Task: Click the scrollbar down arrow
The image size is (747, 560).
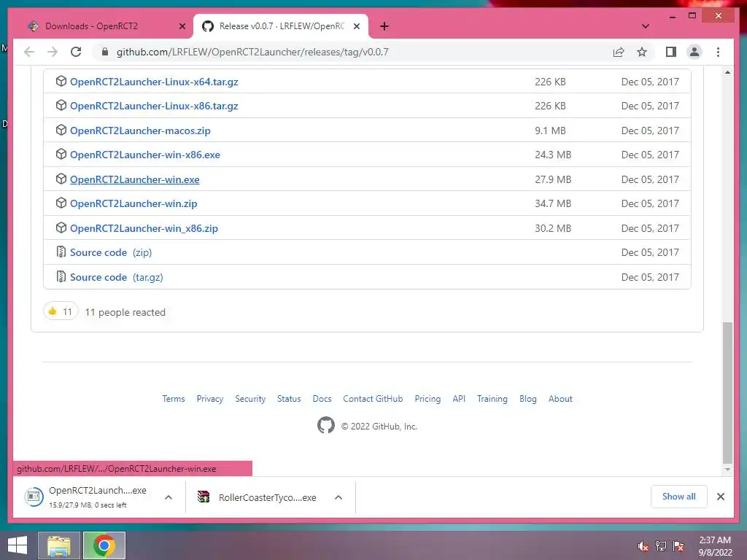Action: coord(727,470)
